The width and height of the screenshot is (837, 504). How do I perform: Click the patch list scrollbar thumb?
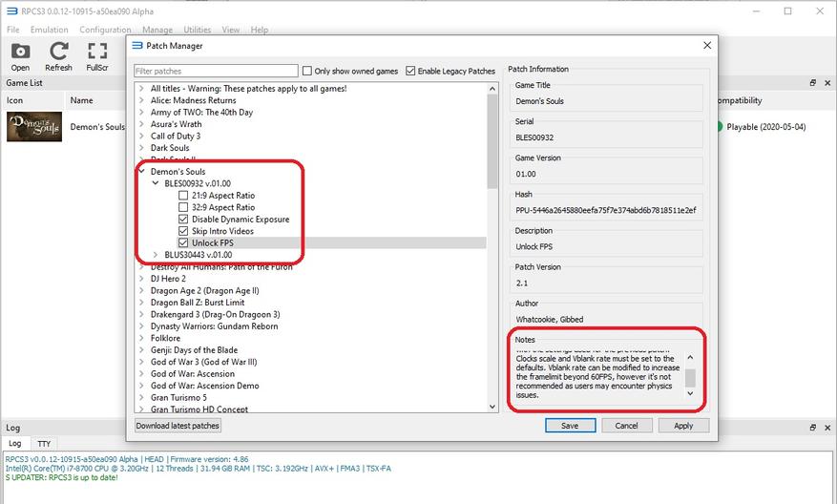(x=492, y=141)
